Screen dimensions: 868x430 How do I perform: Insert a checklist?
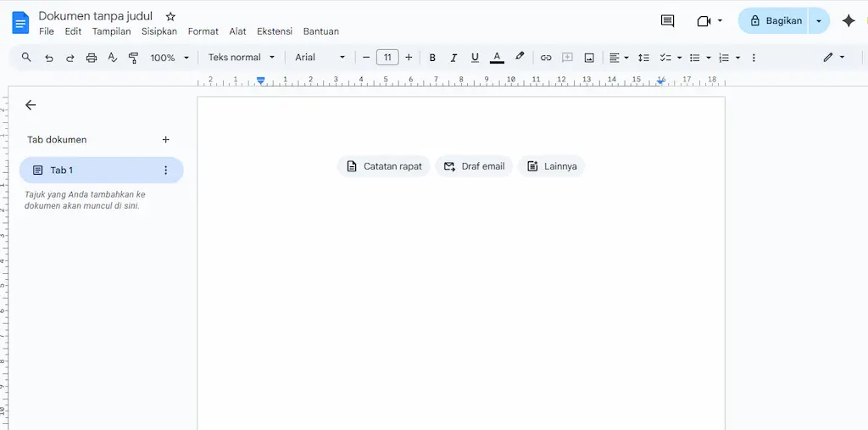point(665,58)
